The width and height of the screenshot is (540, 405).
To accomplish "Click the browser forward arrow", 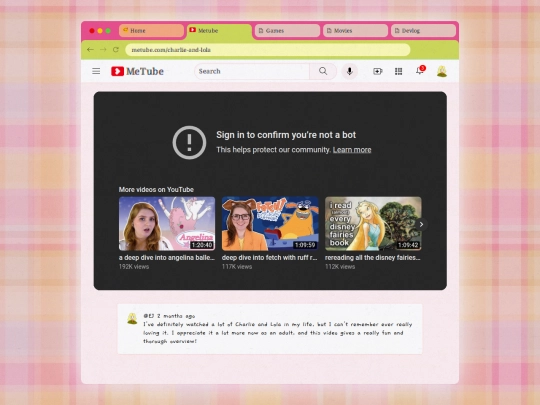I will [x=103, y=50].
